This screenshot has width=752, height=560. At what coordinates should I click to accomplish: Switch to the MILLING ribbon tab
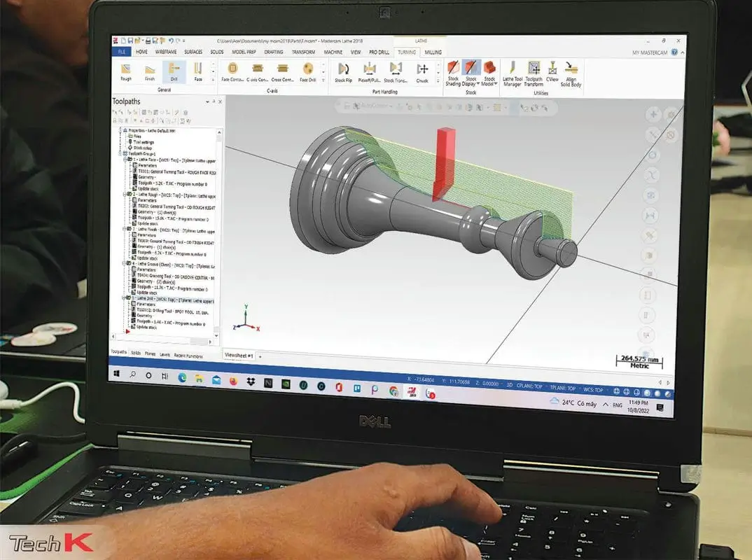[x=433, y=52]
